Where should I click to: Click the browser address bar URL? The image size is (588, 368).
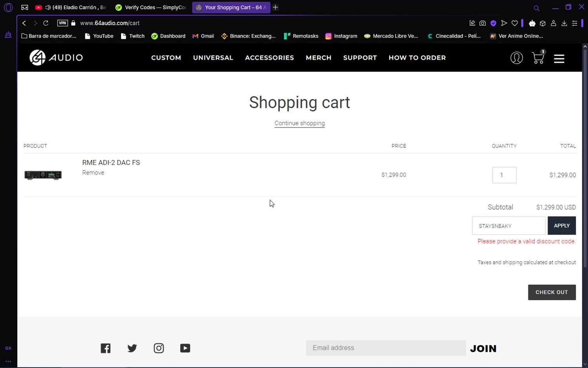tap(110, 23)
